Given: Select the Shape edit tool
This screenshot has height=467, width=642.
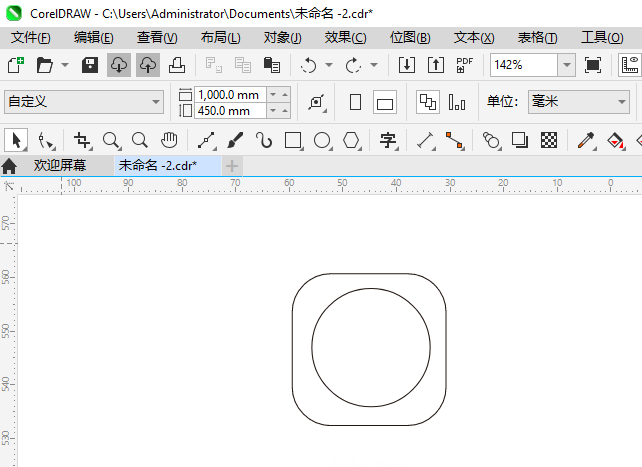Looking at the screenshot, I should coord(45,141).
